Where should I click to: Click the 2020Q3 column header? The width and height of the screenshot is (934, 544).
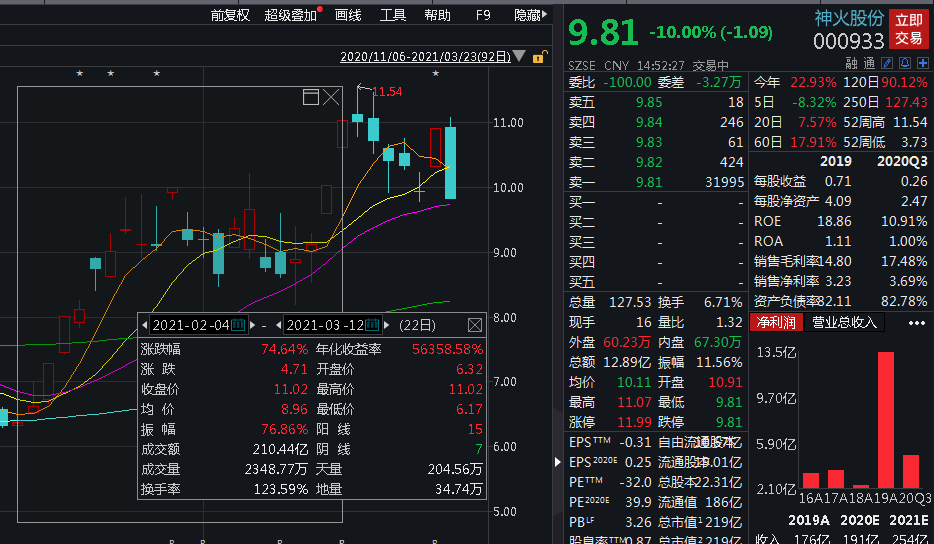(902, 161)
